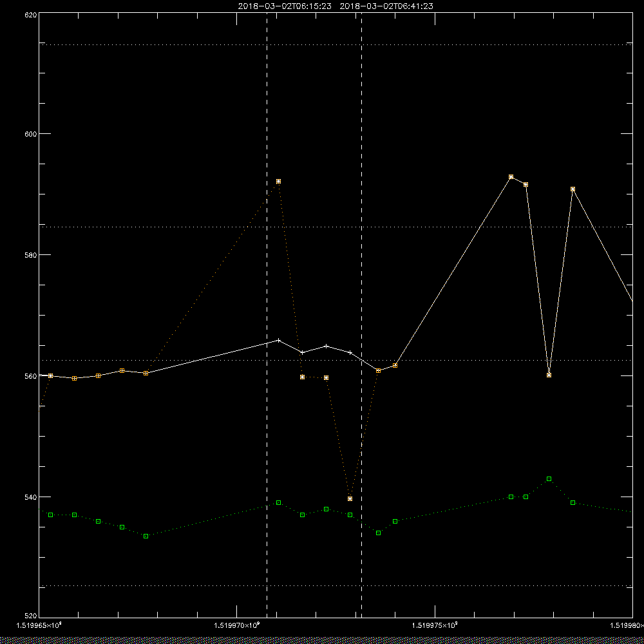This screenshot has width=644, height=644.
Task: Click the y-axis label 580
Action: click(x=32, y=254)
